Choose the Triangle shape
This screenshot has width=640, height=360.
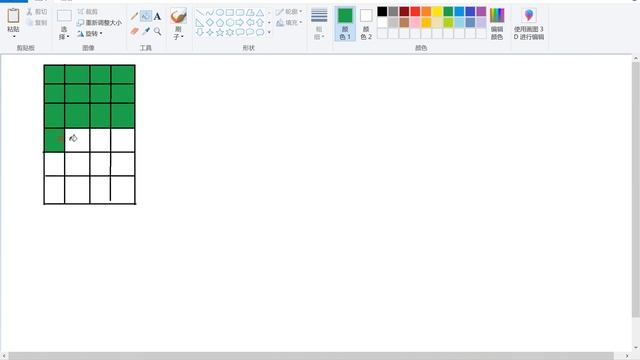coord(260,13)
